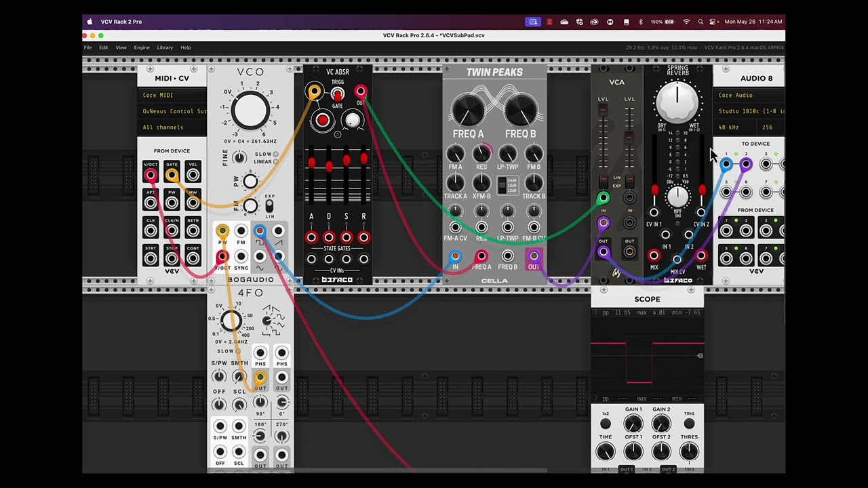Open the All channels dropdown on MIDI-CV

[x=172, y=127]
